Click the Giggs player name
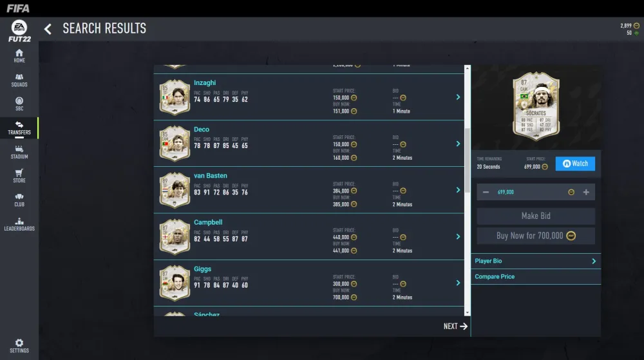 pos(202,269)
